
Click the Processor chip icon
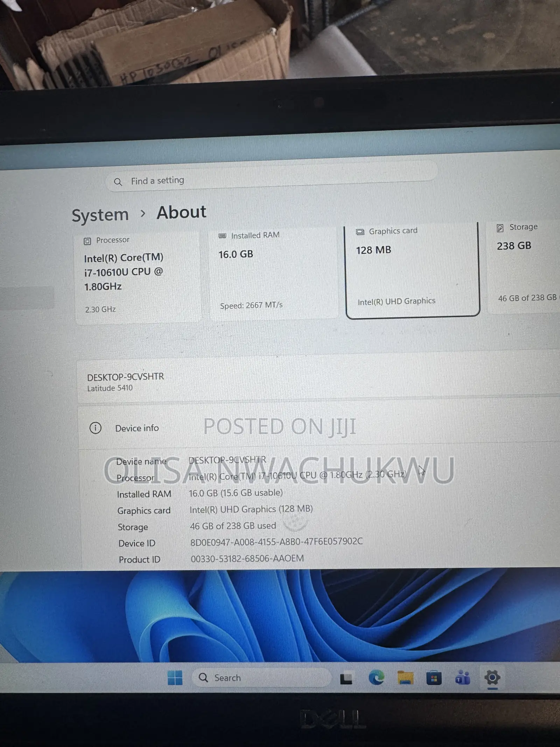(87, 241)
